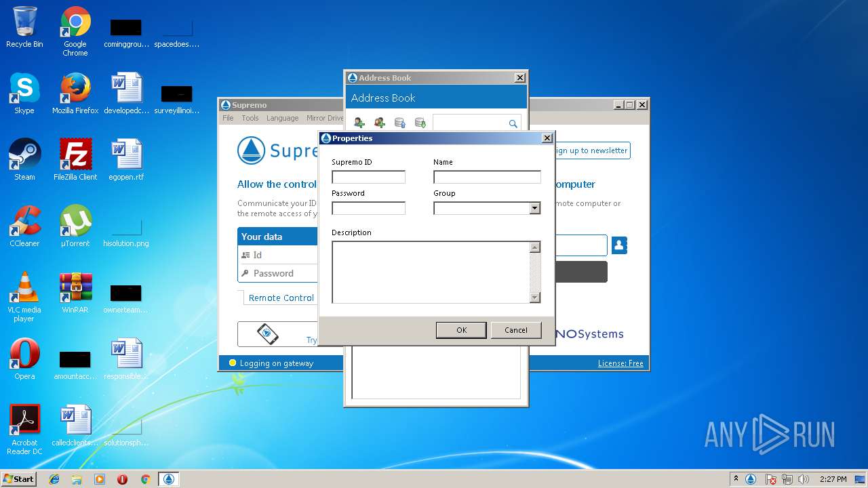Click Internet Explorer icon in taskbar

pos(54,479)
